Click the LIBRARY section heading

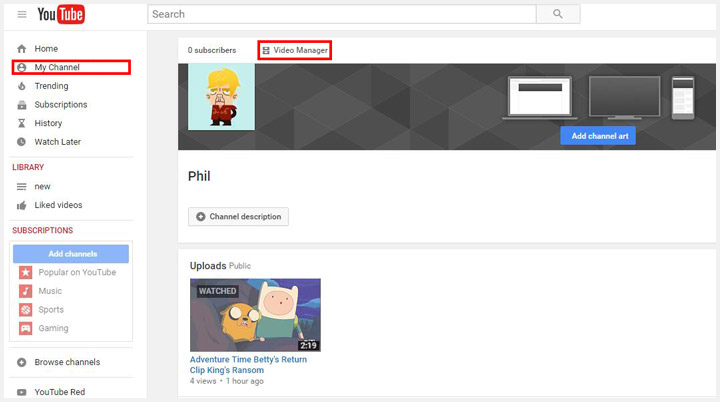[28, 167]
